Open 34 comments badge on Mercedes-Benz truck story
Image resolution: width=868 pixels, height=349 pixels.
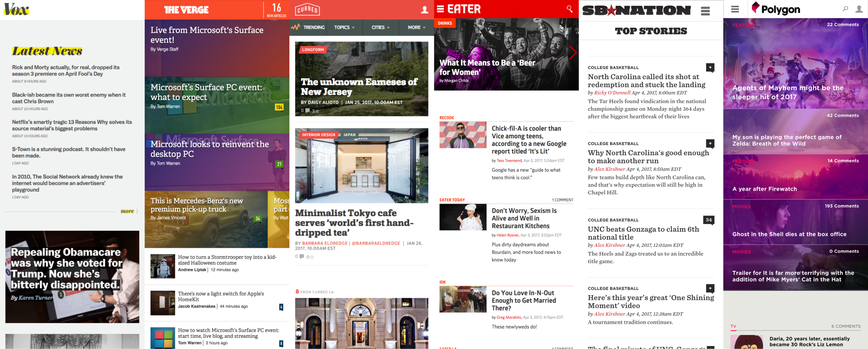click(258, 219)
